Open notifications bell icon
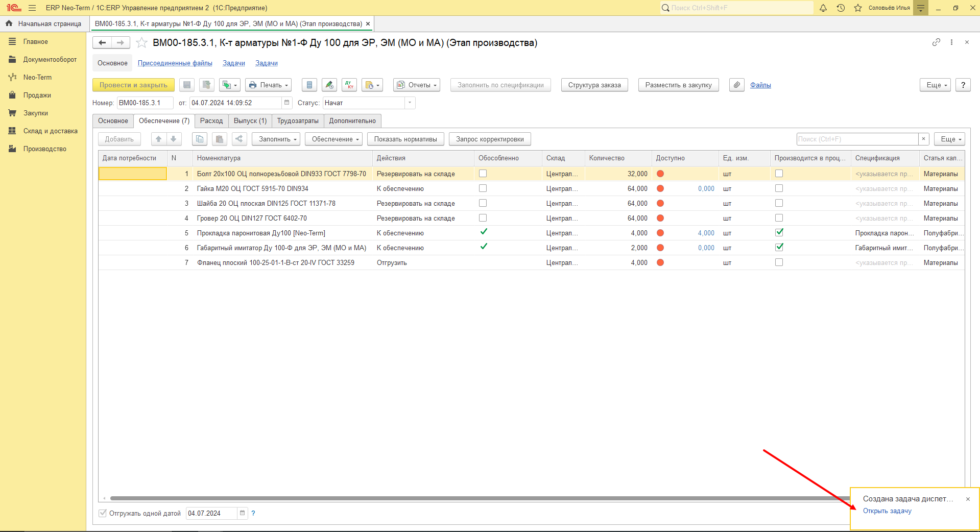The image size is (980, 532). (x=823, y=8)
